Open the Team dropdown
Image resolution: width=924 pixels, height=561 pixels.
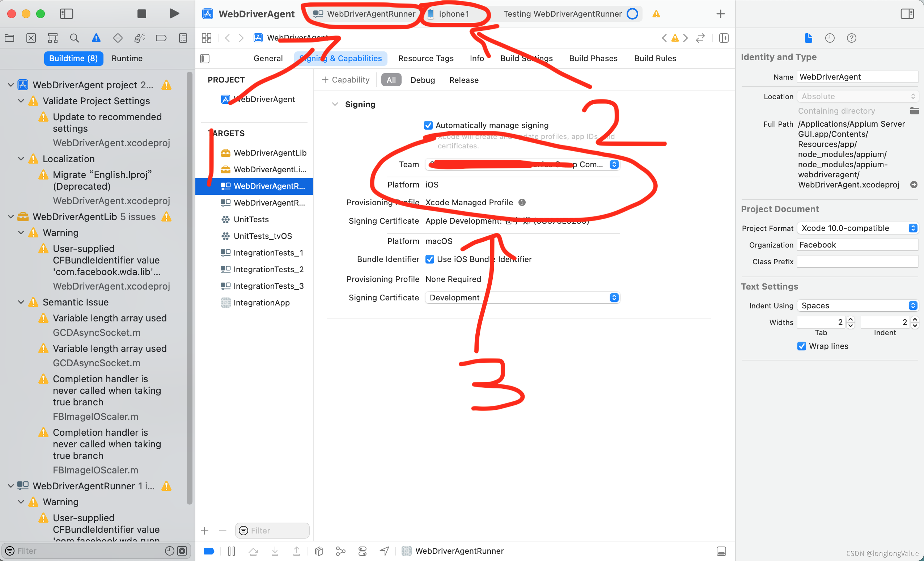pos(522,164)
